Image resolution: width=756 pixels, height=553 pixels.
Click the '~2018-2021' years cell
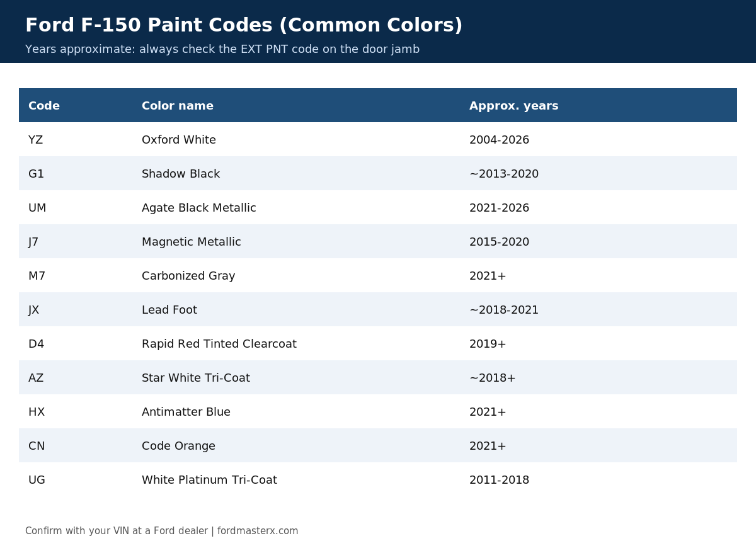click(504, 310)
